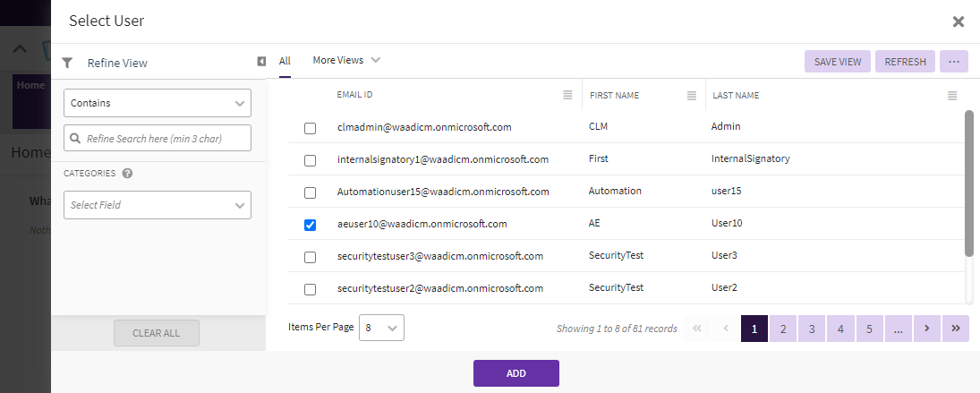Go to the next page arrow
The width and height of the screenshot is (980, 393).
tap(927, 329)
